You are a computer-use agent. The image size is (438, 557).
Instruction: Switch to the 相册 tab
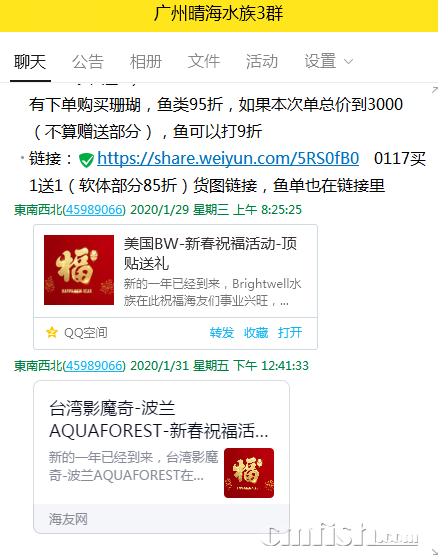[146, 61]
